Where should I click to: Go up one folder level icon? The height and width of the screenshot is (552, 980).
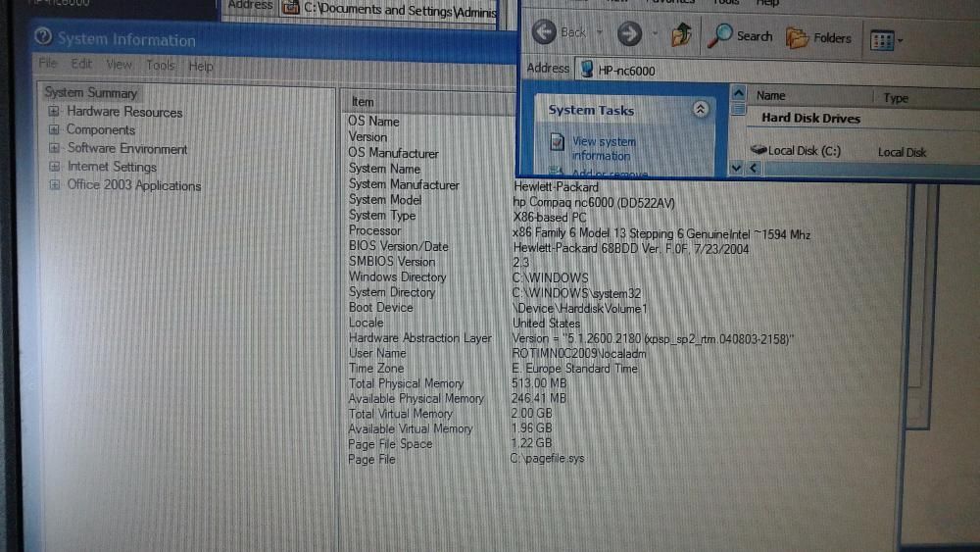(x=681, y=35)
